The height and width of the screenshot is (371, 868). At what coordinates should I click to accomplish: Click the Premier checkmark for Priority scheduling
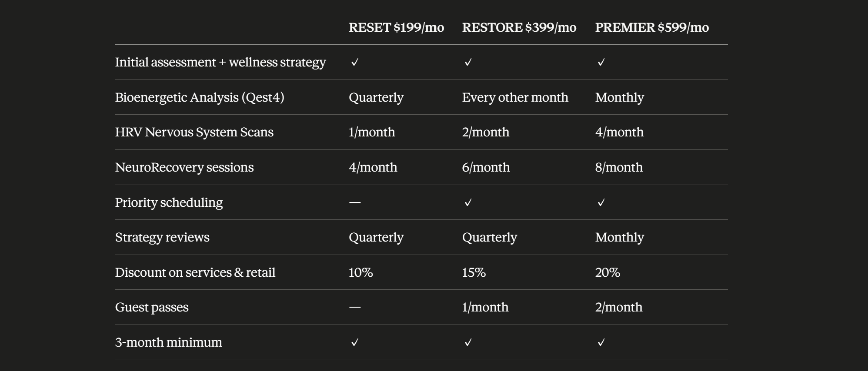tap(601, 202)
